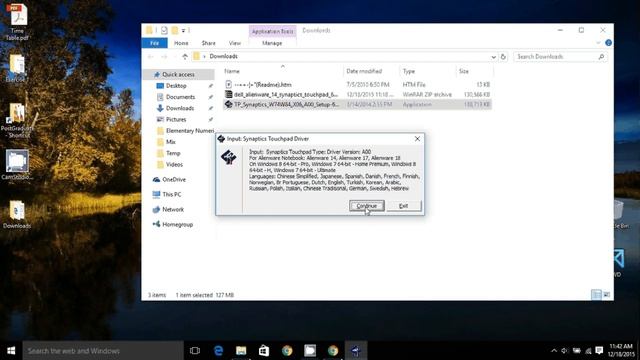The width and height of the screenshot is (640, 360).
Task: Close the Synaptics Touchpad Driver dialog
Action: pos(417,139)
